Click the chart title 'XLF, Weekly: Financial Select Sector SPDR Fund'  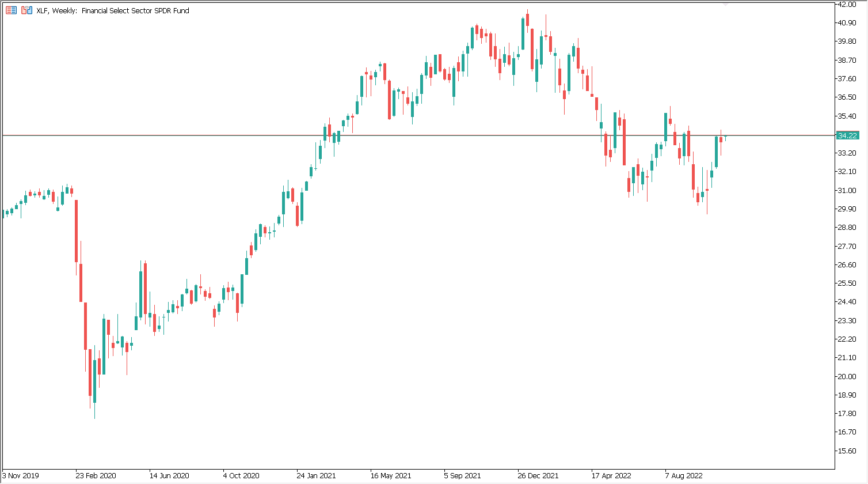[112, 10]
